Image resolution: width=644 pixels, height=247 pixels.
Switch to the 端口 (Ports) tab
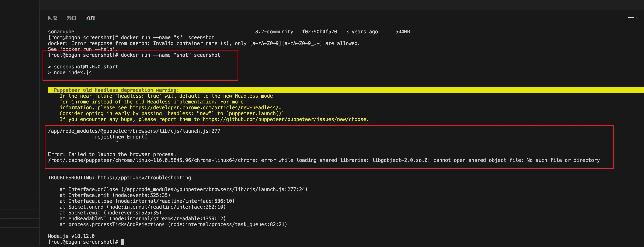tap(72, 18)
